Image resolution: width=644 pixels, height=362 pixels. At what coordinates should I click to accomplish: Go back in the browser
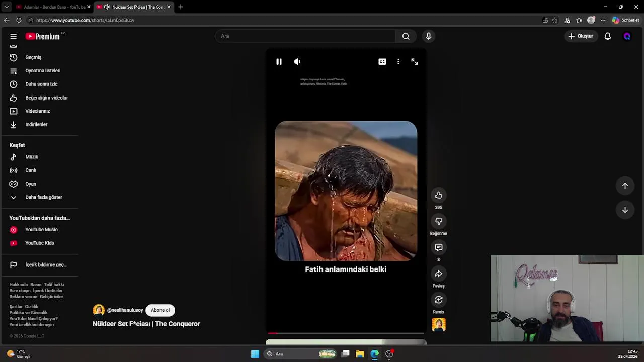point(6,20)
